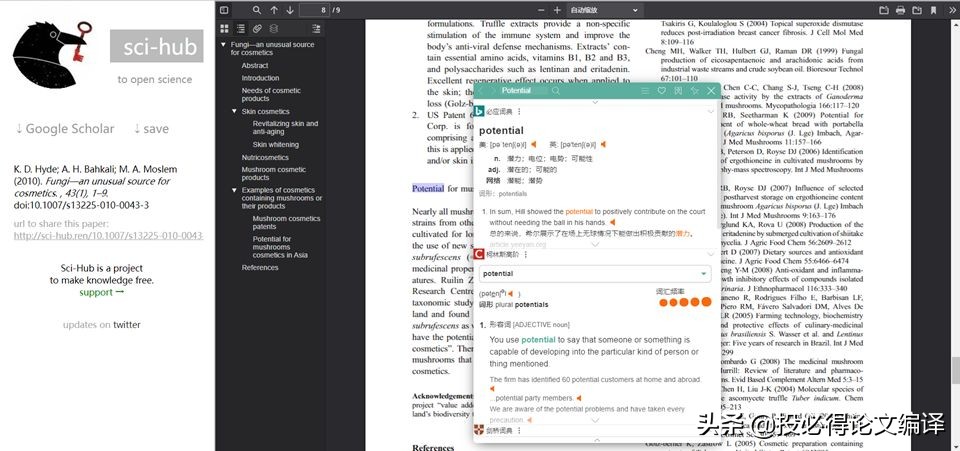Open Cambridge section options dots
This screenshot has height=451, width=960.
[519, 431]
